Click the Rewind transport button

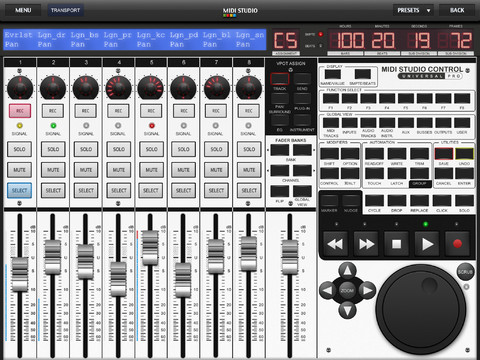click(335, 244)
